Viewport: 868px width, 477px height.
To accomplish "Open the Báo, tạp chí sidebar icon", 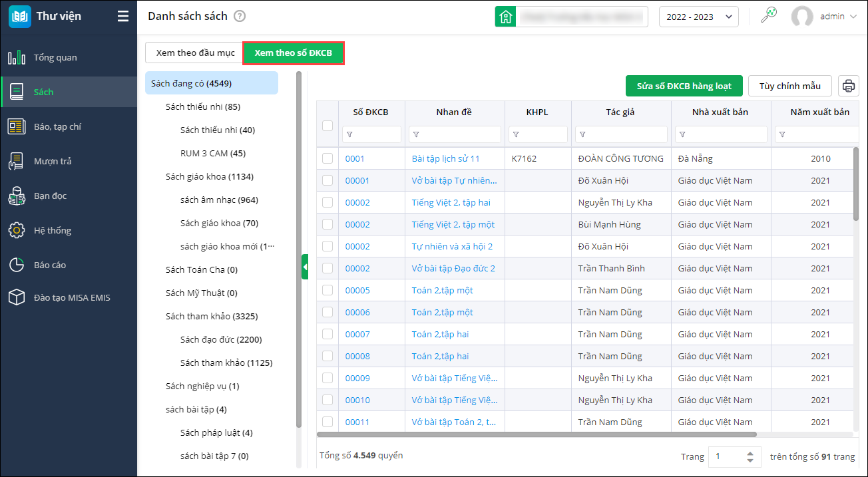I will [17, 126].
